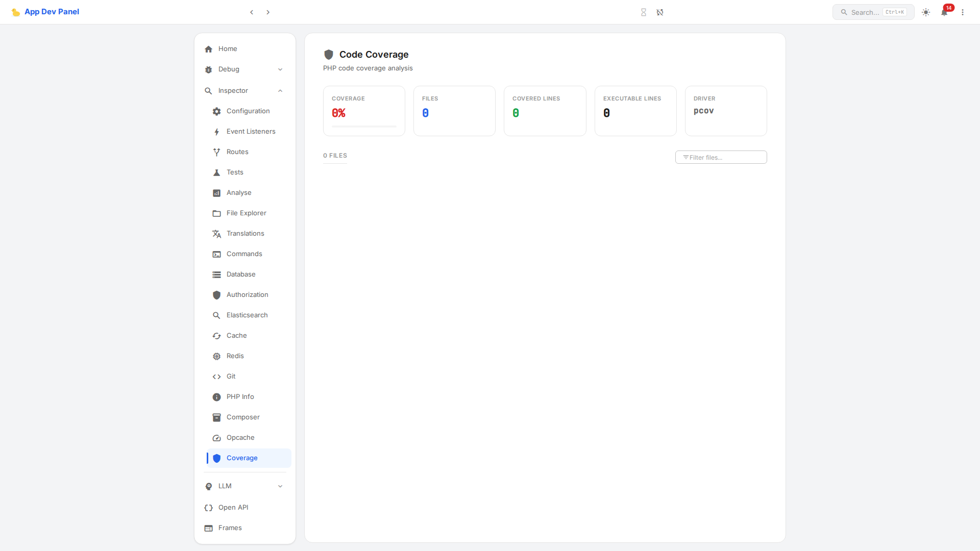Viewport: 980px width, 551px height.
Task: Click the auto-refresh disabled sync icon
Action: click(660, 12)
